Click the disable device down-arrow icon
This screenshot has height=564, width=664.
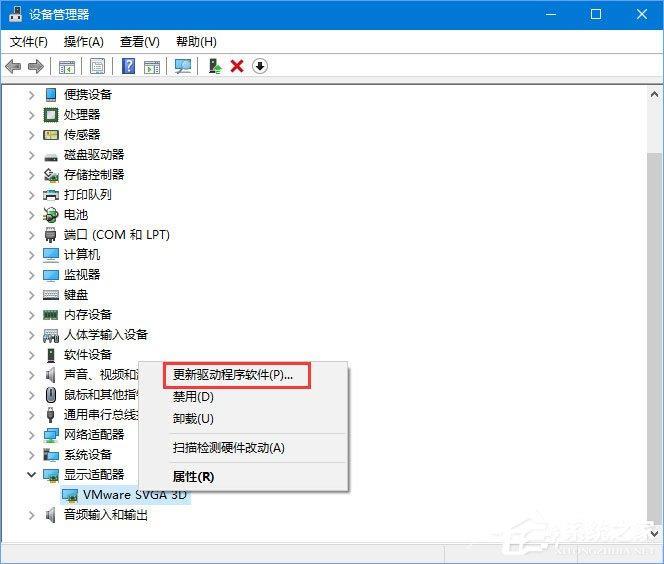(x=260, y=66)
